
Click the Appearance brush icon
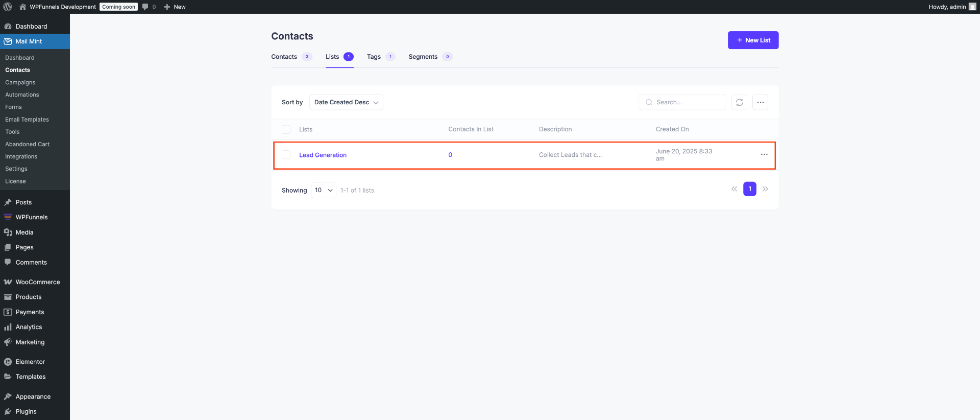coord(8,396)
